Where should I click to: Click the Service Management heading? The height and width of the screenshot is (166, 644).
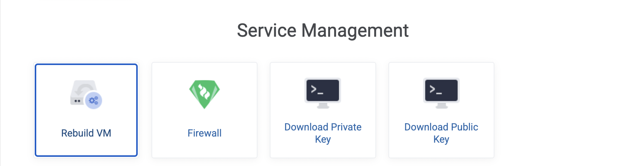(323, 30)
